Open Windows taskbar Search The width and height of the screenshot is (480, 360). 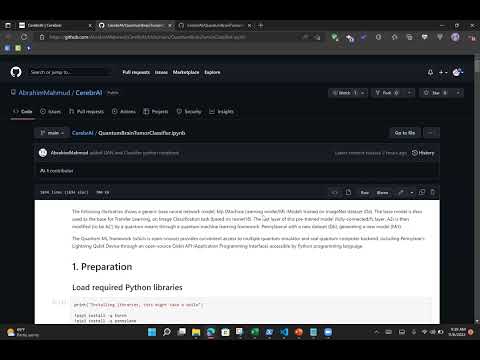coord(167,332)
